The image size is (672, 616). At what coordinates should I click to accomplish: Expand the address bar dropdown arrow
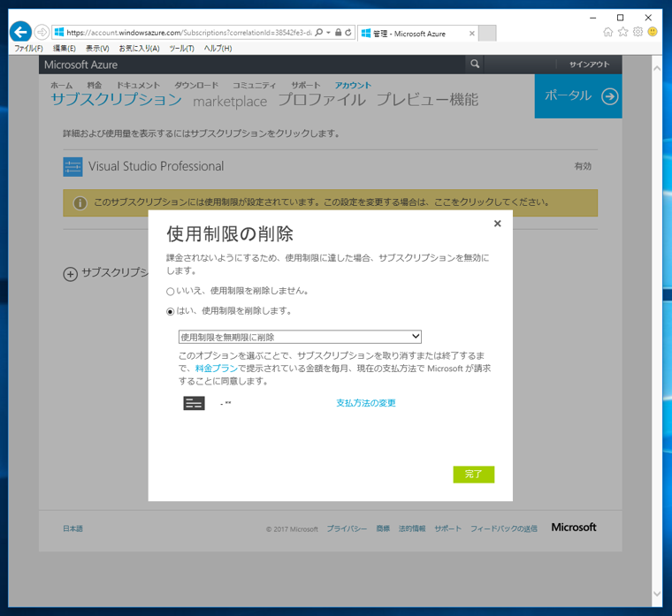point(328,33)
